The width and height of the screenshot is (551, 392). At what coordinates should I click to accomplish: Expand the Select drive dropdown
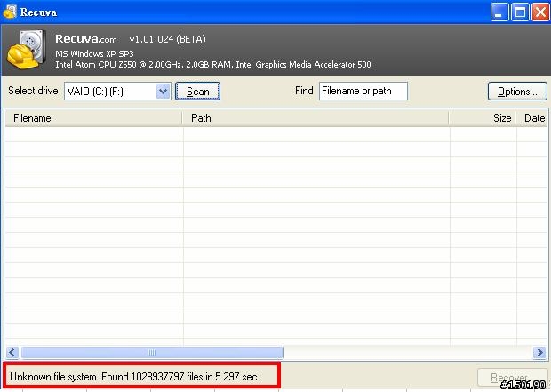coord(163,92)
